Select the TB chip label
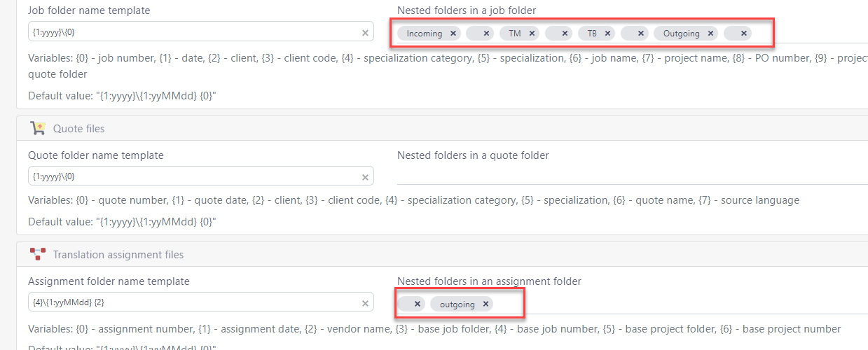This screenshot has height=350, width=868. [x=592, y=33]
